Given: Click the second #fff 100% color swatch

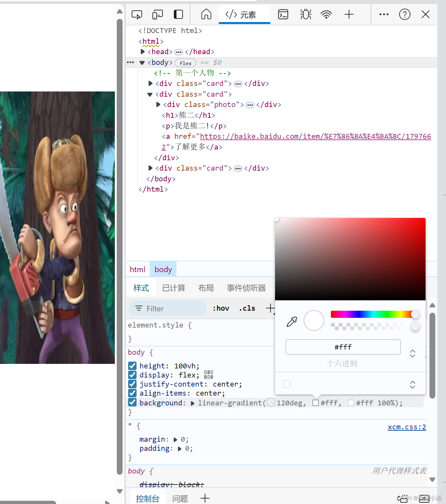Looking at the screenshot, I should (351, 403).
